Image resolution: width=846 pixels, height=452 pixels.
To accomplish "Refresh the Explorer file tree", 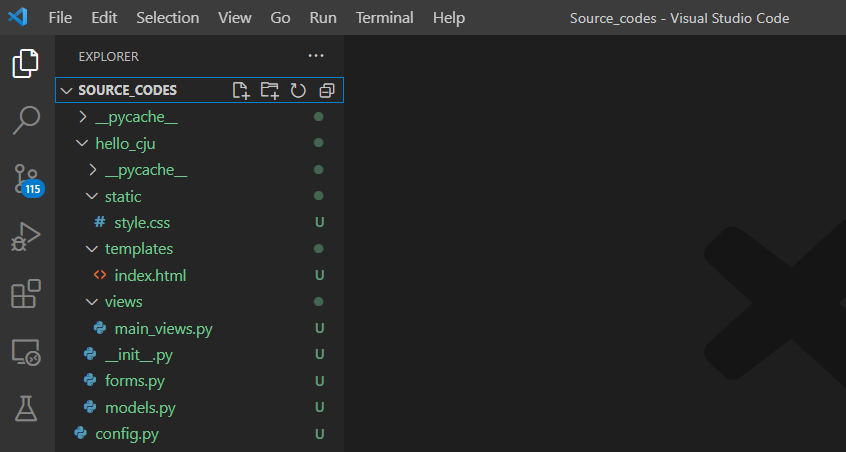I will (x=298, y=90).
